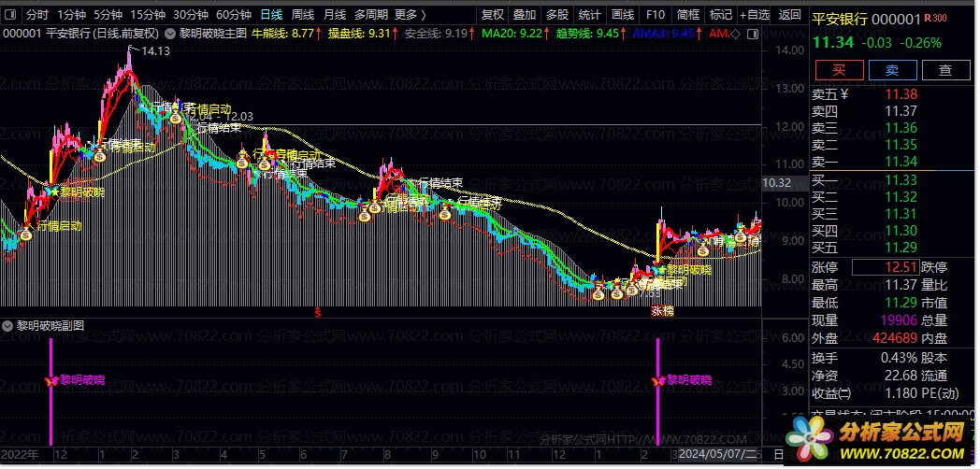Open the 多周期 multi-period view

tap(370, 14)
